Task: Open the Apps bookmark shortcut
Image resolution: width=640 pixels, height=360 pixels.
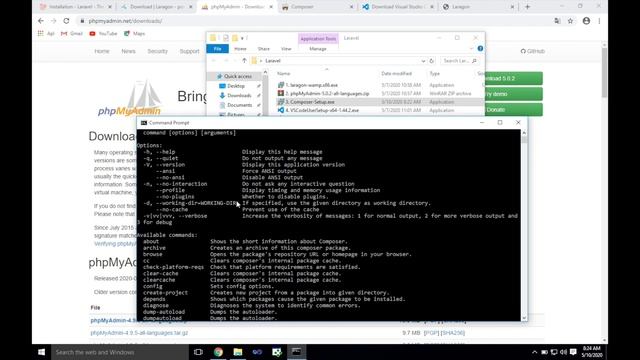Action: [x=46, y=33]
